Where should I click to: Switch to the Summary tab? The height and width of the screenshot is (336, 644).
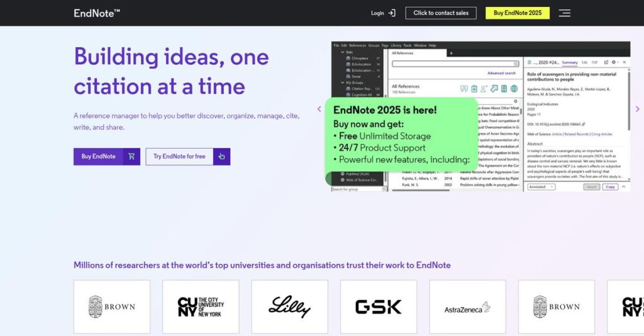[570, 62]
